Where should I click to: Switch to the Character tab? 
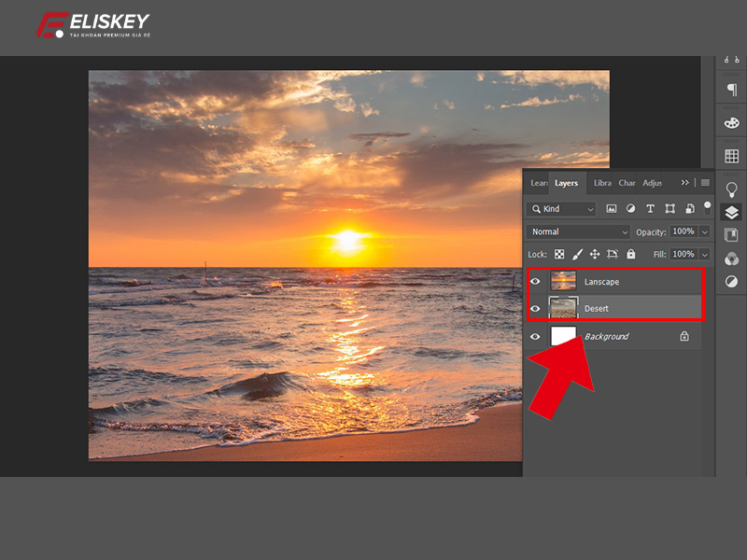point(627,183)
